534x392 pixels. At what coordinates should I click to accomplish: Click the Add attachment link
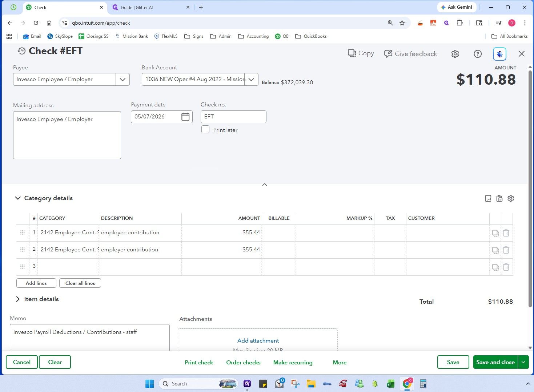[258, 341]
